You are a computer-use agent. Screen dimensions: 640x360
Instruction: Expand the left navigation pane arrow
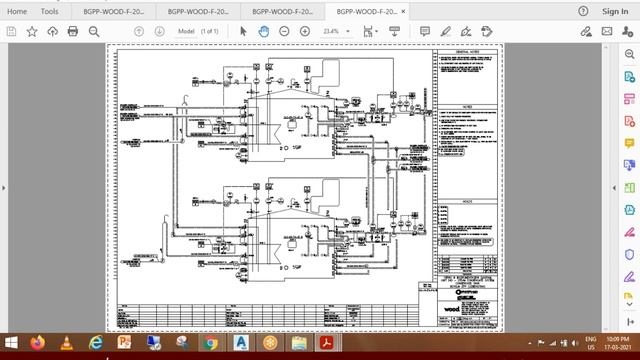(4, 188)
